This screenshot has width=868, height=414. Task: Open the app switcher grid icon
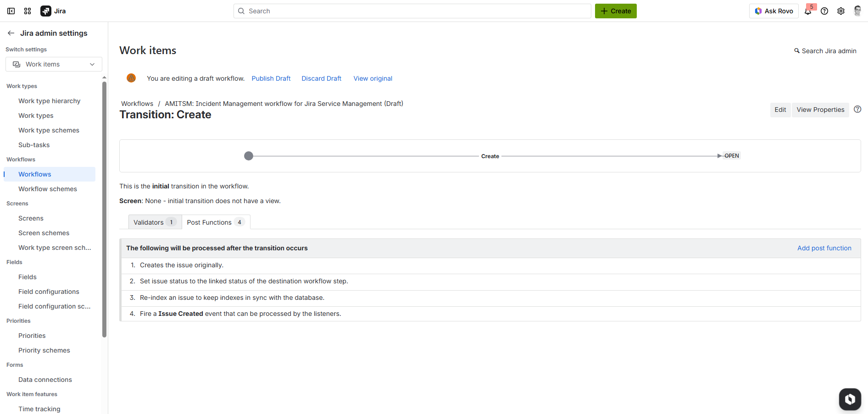coord(28,11)
